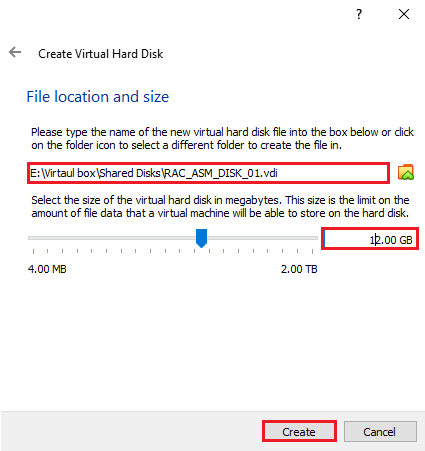Click the 'Select the size' description paragraph
Screen dimensions: 425x451
pos(220,206)
